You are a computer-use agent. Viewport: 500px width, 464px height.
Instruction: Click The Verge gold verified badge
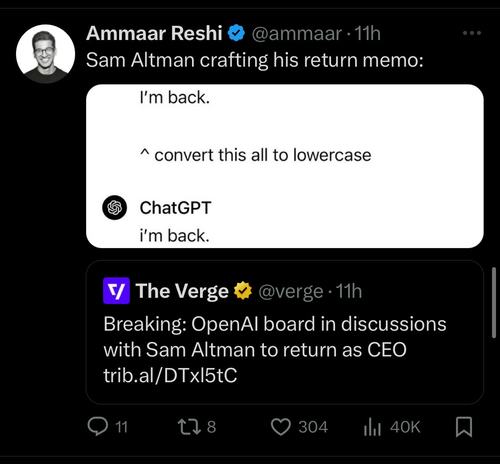tap(243, 291)
